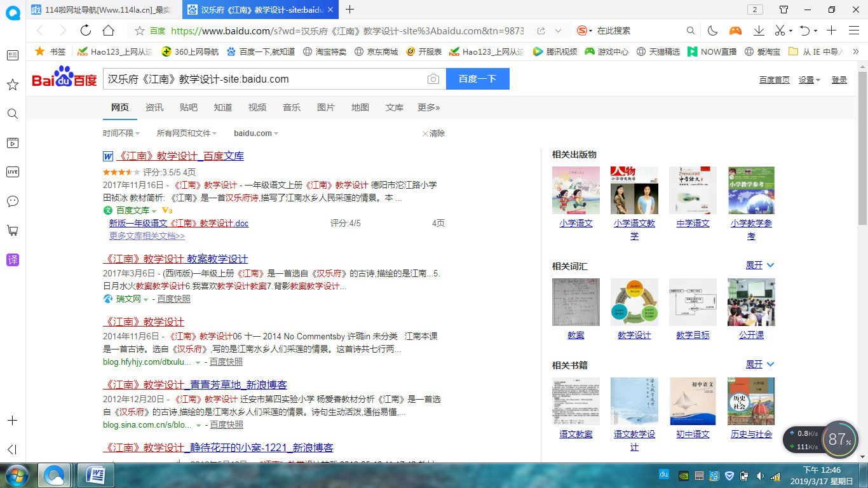The image size is (868, 488).
Task: Open the game controller icon in toolbar
Action: 735,30
